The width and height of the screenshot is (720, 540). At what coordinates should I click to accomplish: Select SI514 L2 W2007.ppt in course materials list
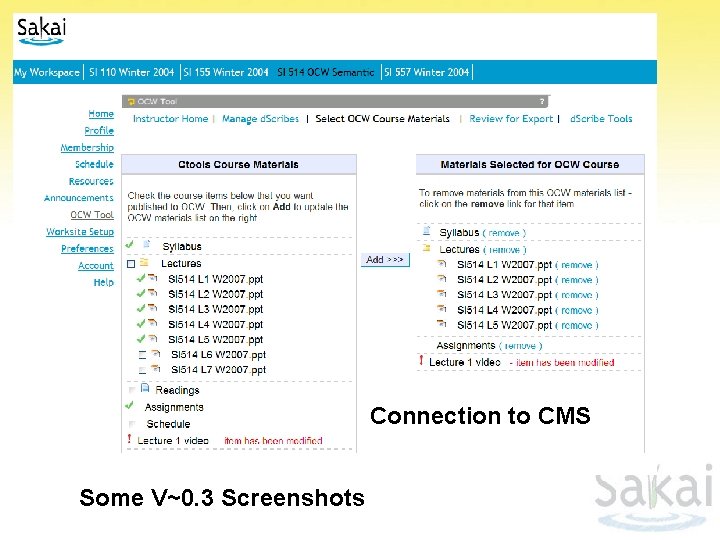tap(215, 294)
